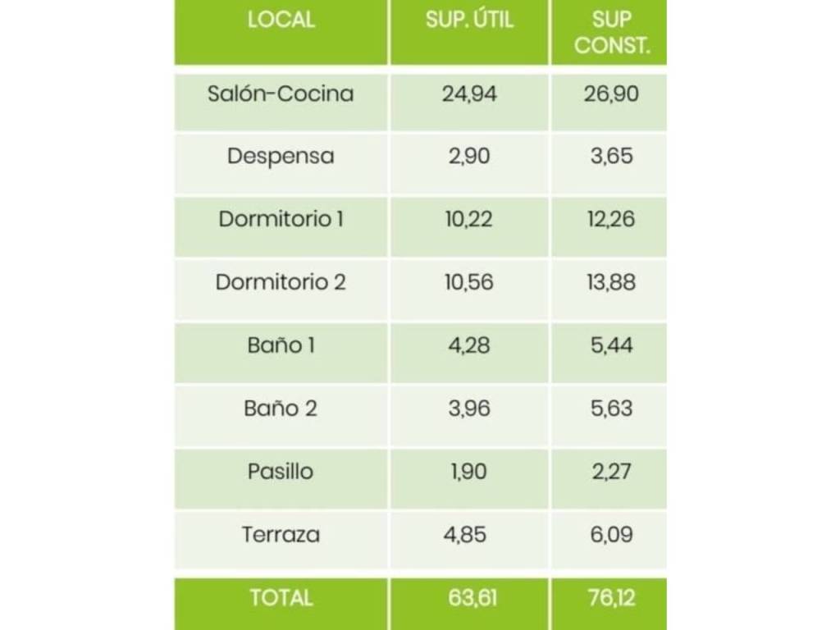This screenshot has width=840, height=630.
Task: Select the 10,56 value for Dormitorio 2
Action: (469, 282)
